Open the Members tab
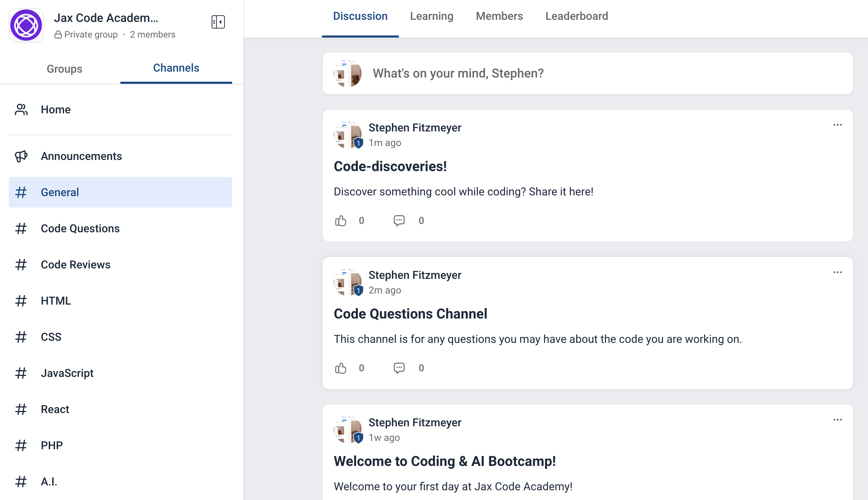The width and height of the screenshot is (868, 500). tap(499, 16)
